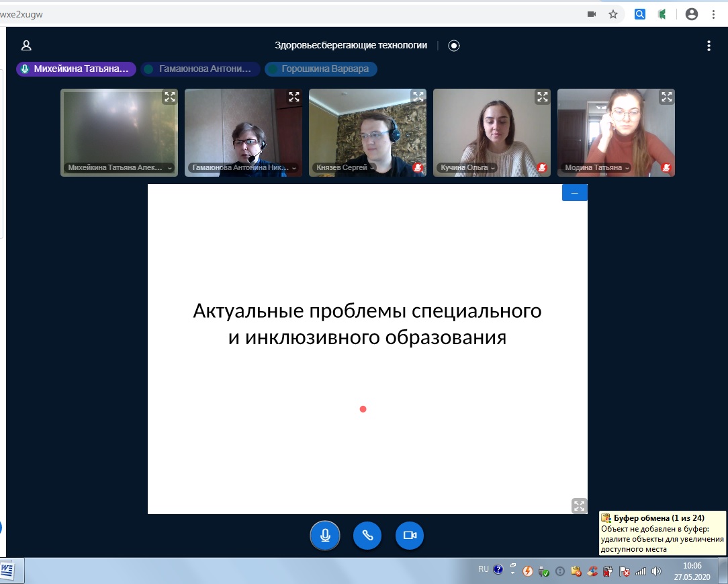This screenshot has width=728, height=584.
Task: Click Горошкина Варвара talking indicator
Action: tap(321, 69)
